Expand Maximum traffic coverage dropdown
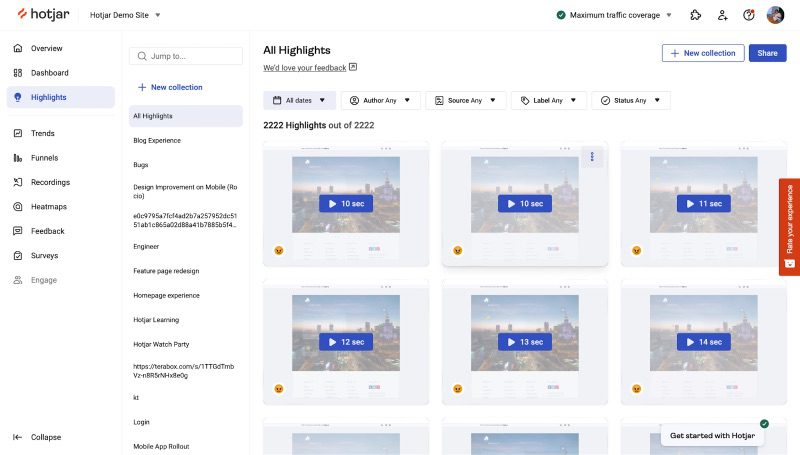800x455 pixels. pyautogui.click(x=614, y=15)
